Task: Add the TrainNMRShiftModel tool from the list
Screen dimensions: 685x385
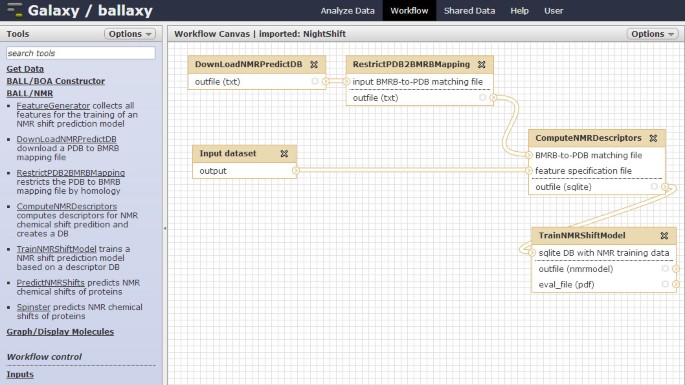Action: [56, 249]
